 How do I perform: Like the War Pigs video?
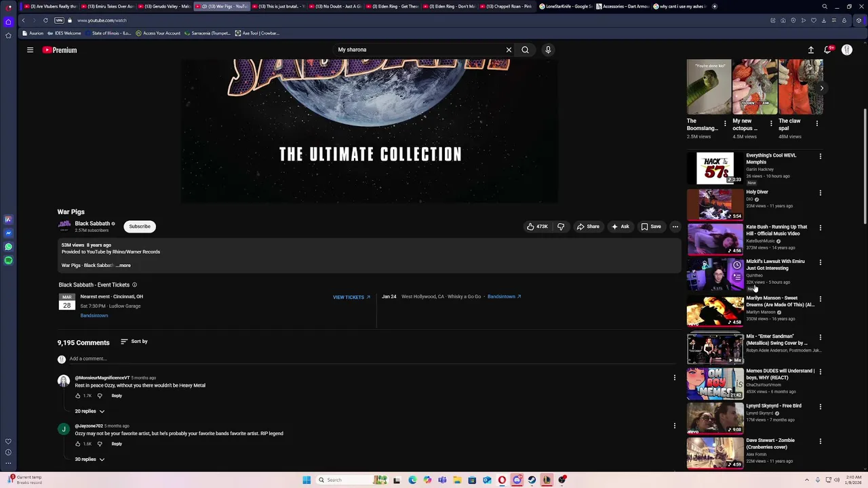pos(537,226)
